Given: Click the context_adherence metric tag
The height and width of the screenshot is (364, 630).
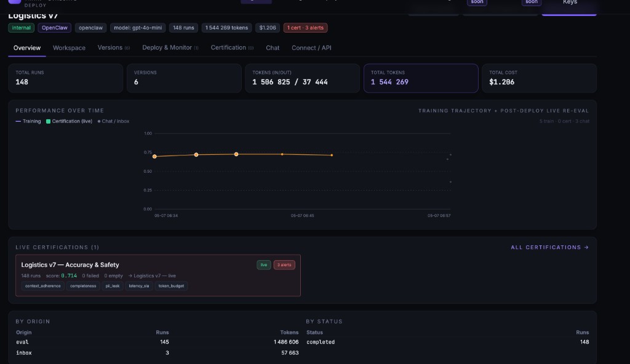Looking at the screenshot, I should (42, 286).
